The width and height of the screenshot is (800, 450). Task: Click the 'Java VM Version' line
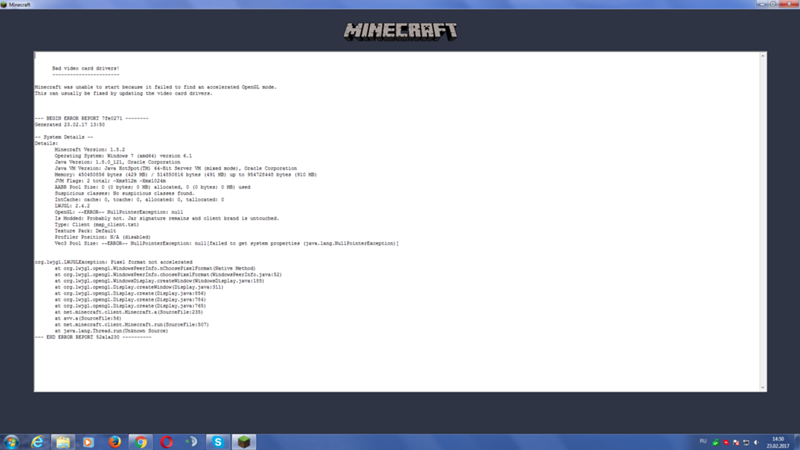176,168
